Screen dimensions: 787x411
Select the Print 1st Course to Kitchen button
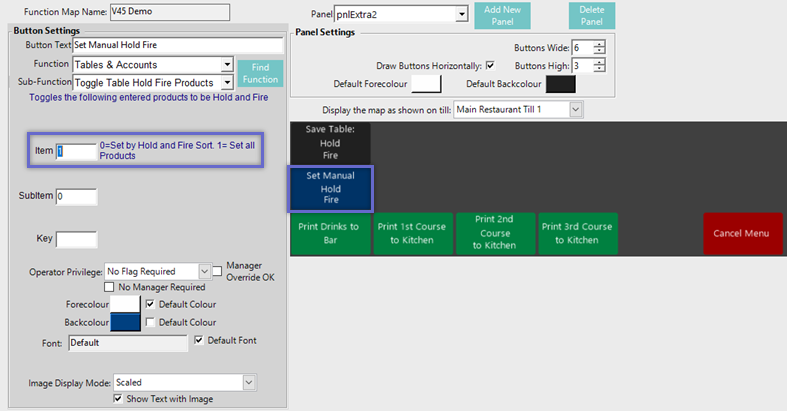click(x=412, y=233)
